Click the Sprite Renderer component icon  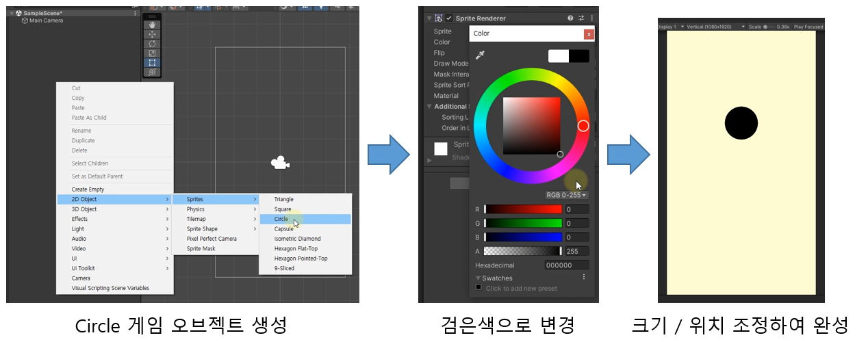[439, 18]
